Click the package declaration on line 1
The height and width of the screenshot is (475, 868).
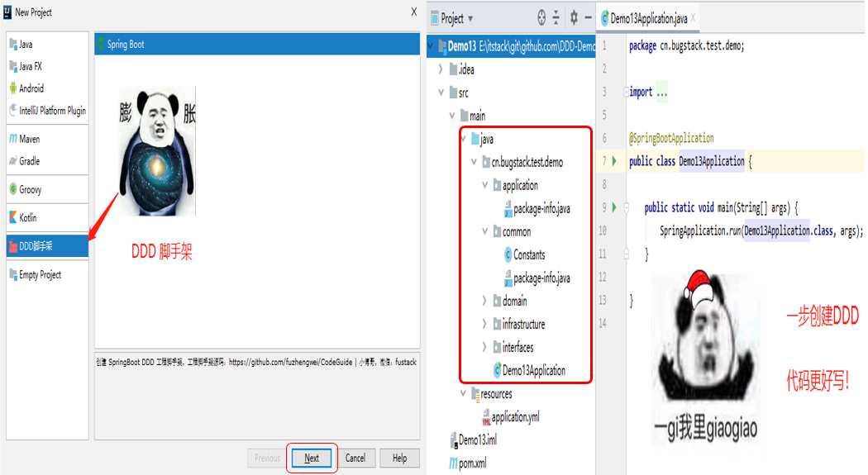pos(686,46)
